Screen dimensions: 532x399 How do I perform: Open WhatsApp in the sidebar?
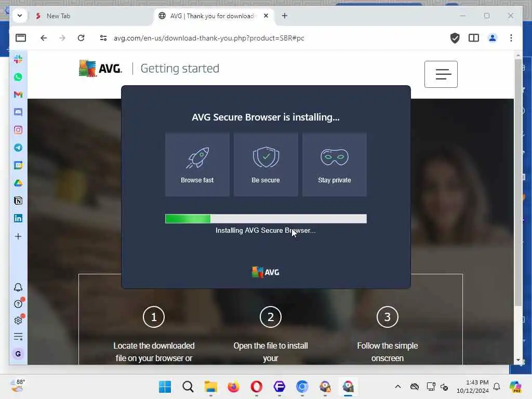[x=18, y=77]
